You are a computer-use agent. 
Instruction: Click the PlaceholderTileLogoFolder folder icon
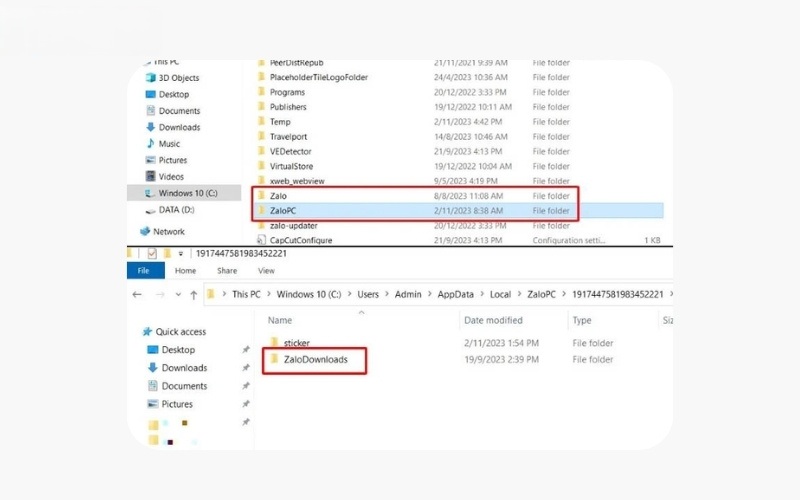point(262,77)
